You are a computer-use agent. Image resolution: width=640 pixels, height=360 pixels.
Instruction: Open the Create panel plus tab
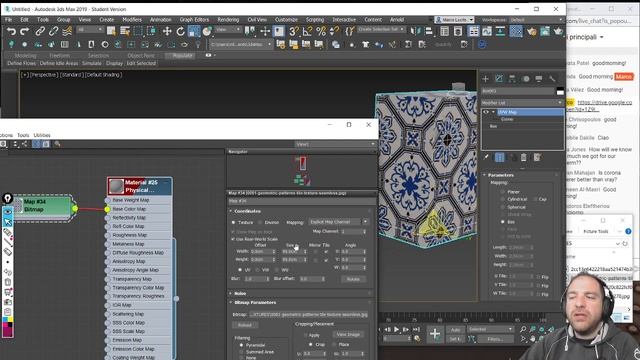[x=485, y=79]
